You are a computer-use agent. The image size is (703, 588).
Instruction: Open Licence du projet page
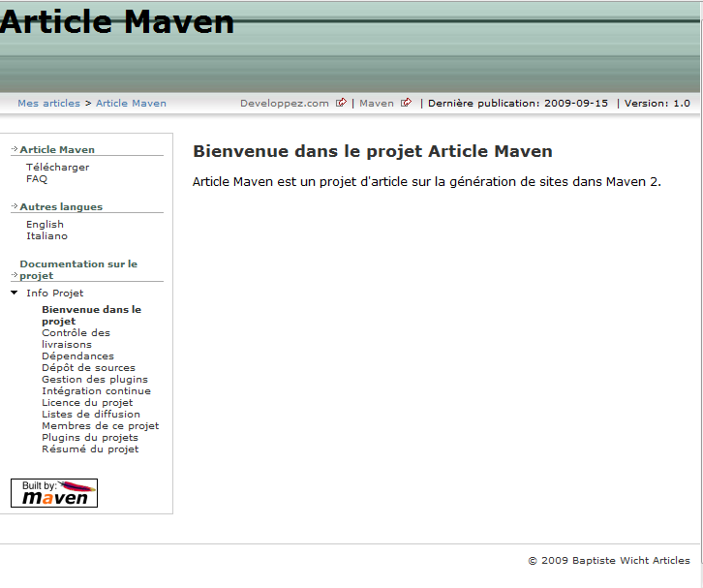click(x=87, y=402)
